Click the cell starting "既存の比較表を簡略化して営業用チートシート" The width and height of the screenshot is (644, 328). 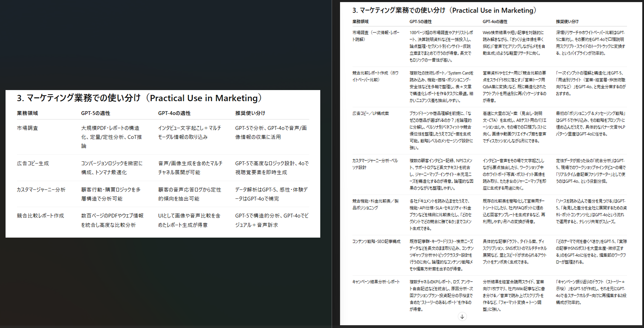514,211
